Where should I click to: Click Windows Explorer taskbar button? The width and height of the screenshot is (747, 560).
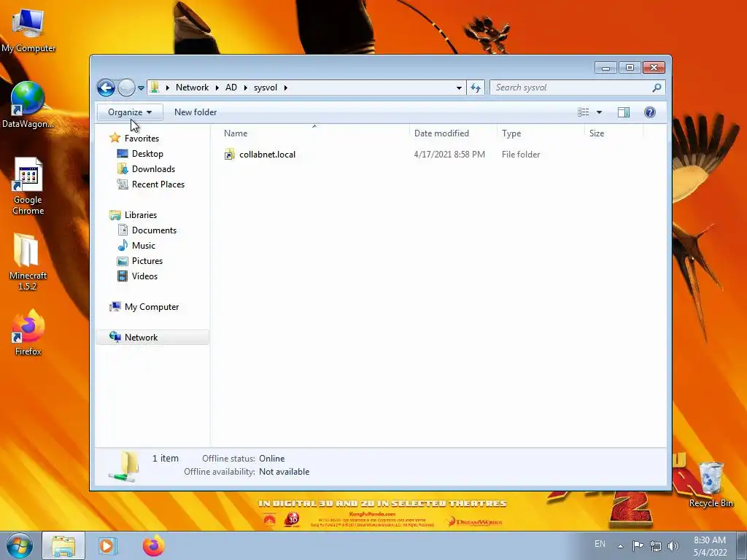(x=63, y=545)
